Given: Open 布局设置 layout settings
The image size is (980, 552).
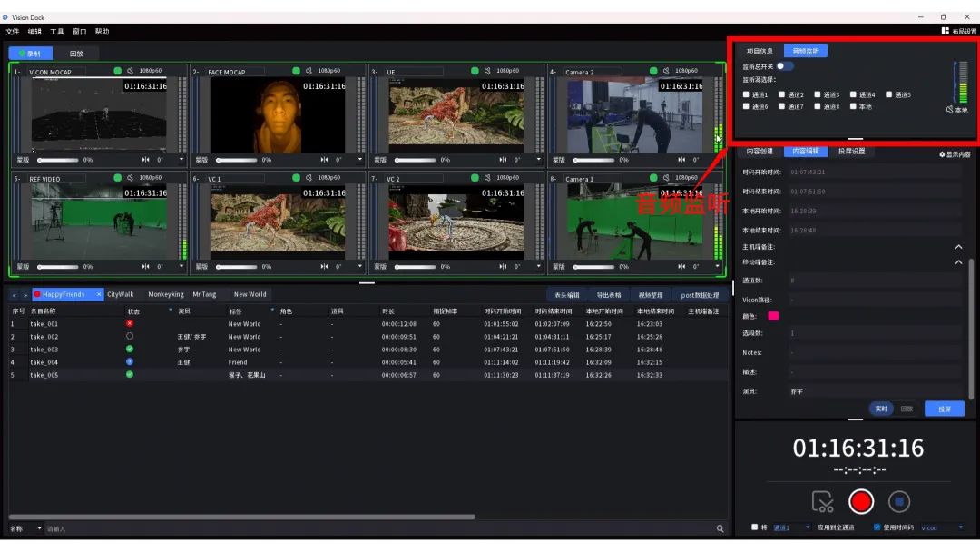Looking at the screenshot, I should 959,31.
